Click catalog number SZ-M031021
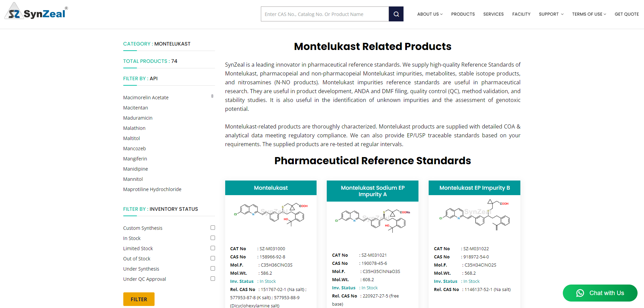Screen dimensions: 644x308 pos(374,255)
